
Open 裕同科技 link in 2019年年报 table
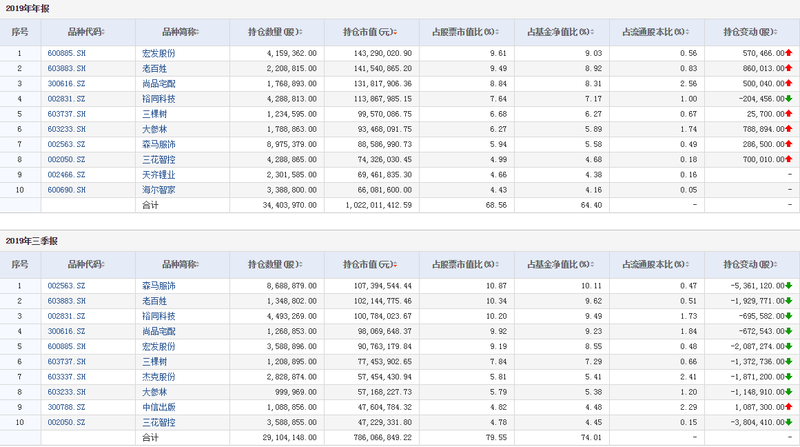tap(159, 99)
